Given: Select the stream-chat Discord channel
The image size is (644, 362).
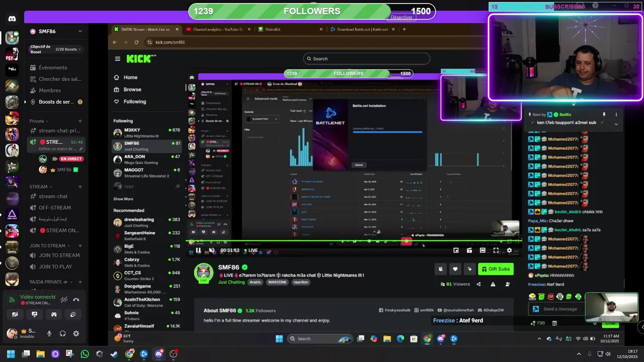Looking at the screenshot, I should pos(53,197).
